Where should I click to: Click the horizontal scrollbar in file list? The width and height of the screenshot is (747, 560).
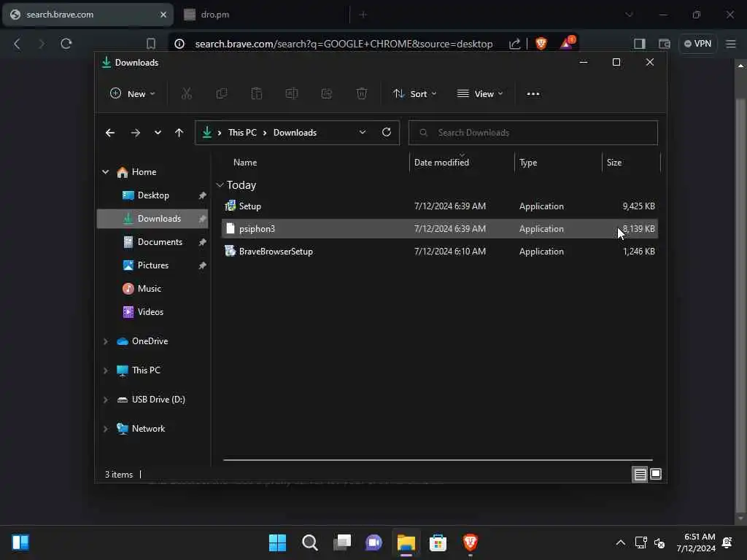[438, 460]
